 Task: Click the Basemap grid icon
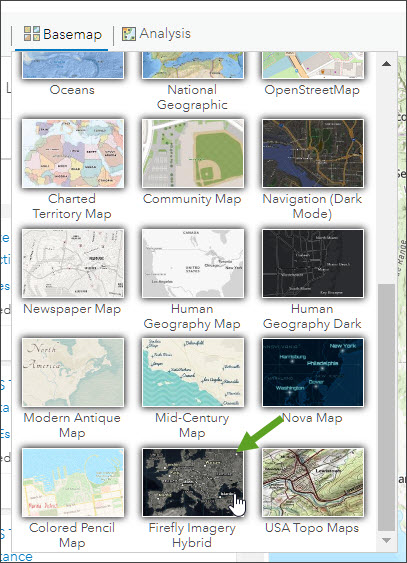pyautogui.click(x=32, y=34)
